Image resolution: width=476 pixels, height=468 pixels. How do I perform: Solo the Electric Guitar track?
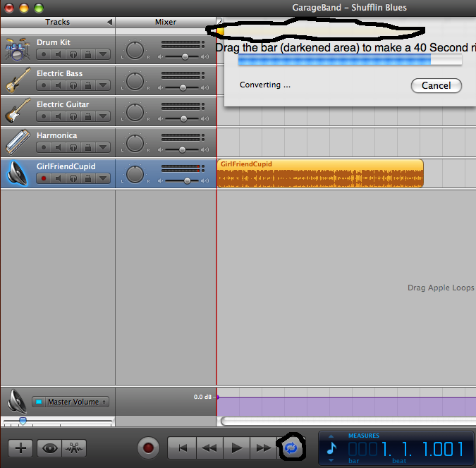pyautogui.click(x=73, y=116)
